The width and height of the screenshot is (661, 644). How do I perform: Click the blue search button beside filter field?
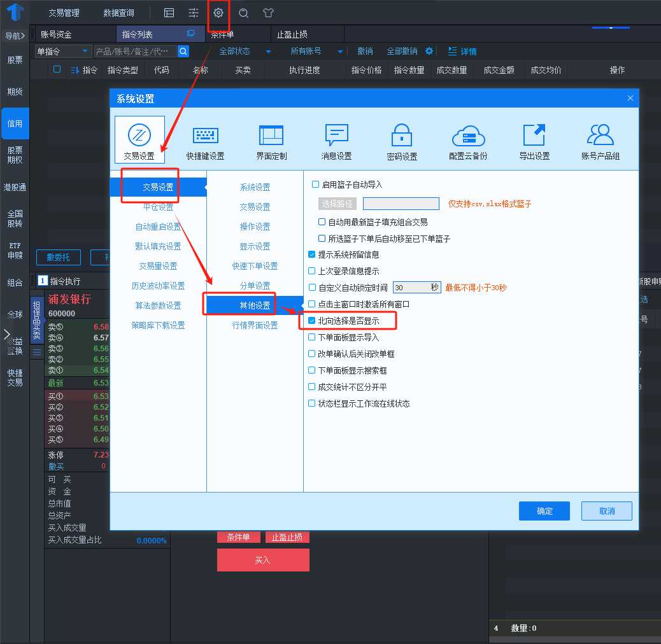[183, 52]
